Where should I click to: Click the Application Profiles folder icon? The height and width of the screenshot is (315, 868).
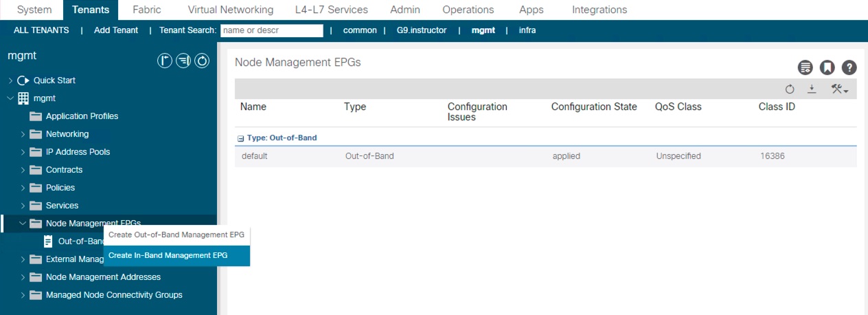coord(36,116)
